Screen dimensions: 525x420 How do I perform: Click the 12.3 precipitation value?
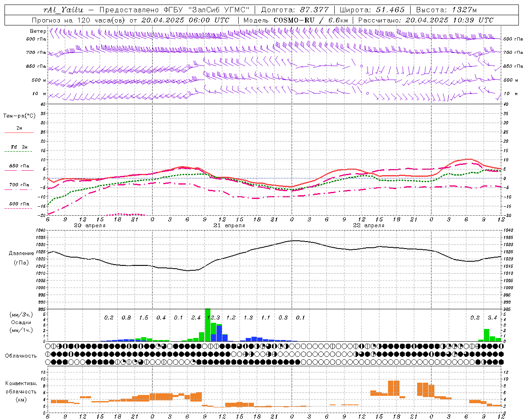tap(214, 318)
